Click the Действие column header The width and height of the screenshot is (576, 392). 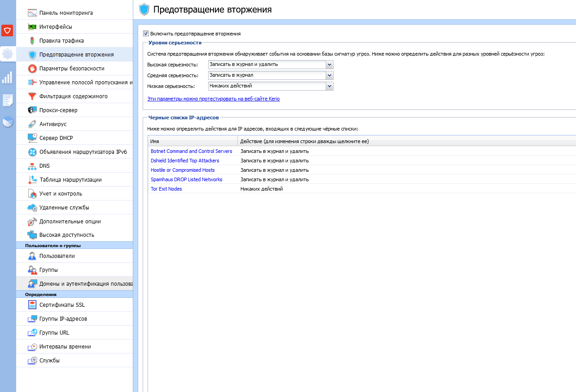(x=406, y=141)
